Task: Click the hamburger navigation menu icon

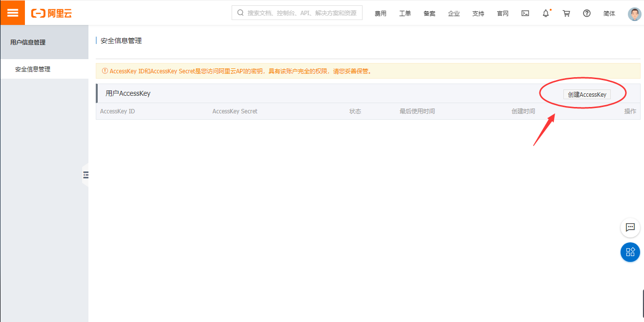Action: (13, 12)
